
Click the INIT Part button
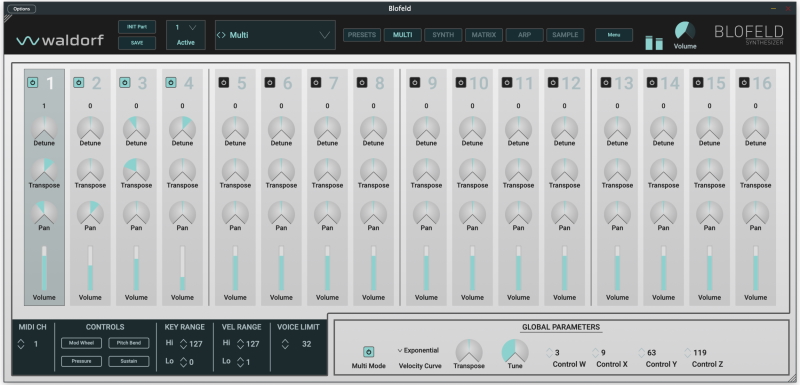click(x=137, y=27)
